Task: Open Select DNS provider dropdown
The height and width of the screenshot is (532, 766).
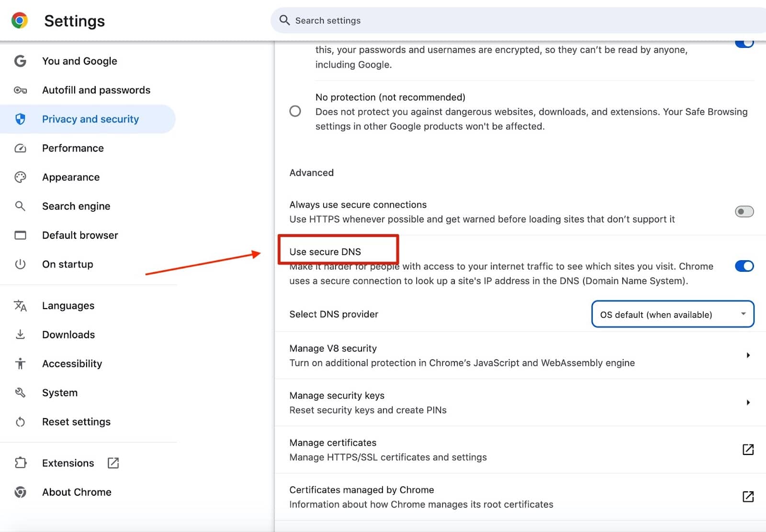Action: (x=673, y=314)
